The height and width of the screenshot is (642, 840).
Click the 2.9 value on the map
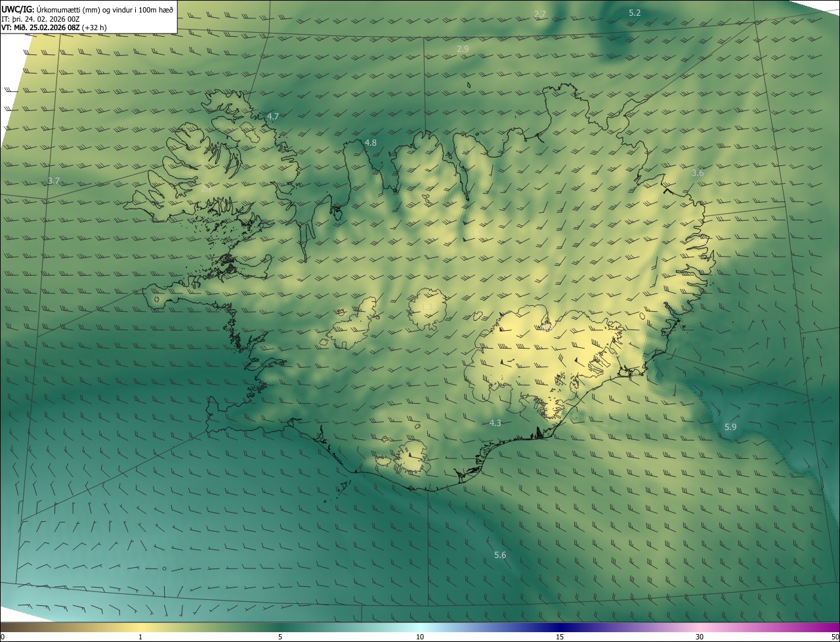[463, 49]
